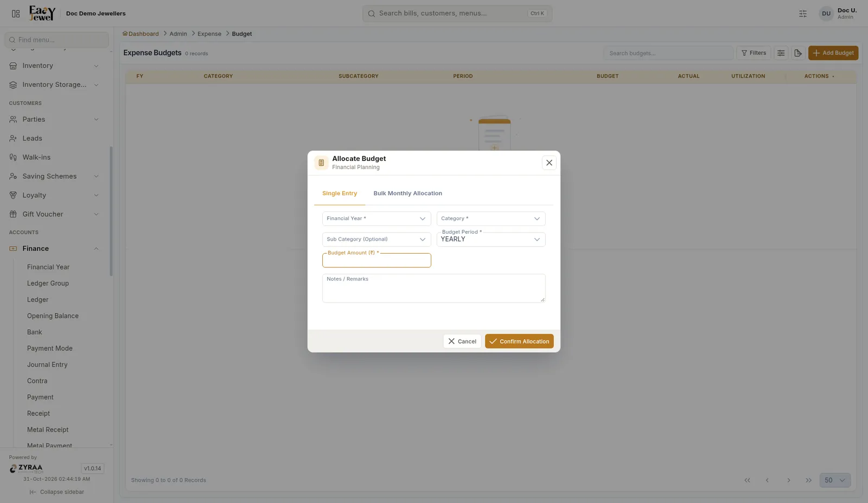Open the Sub Category (Optional) dropdown
Screen dimensions: 868x503
[376, 239]
